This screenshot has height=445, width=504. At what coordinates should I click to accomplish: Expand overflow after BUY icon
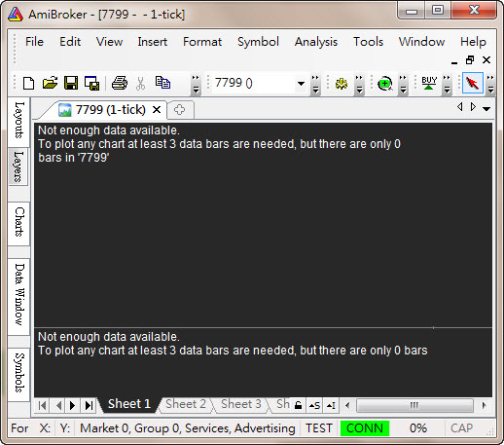[447, 84]
